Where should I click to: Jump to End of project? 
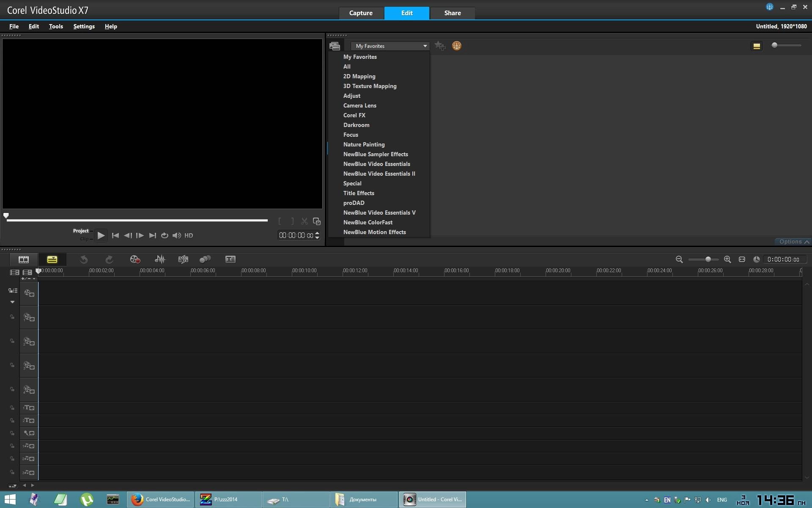(x=153, y=235)
